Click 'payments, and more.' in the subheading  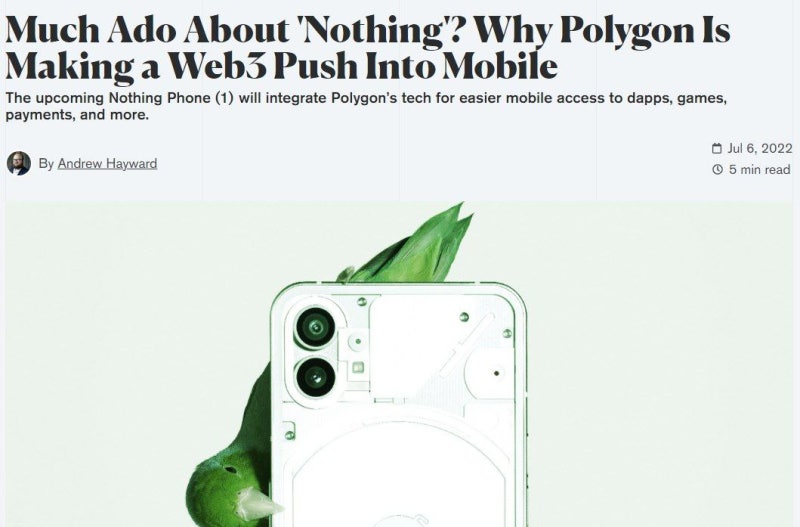pyautogui.click(x=77, y=115)
